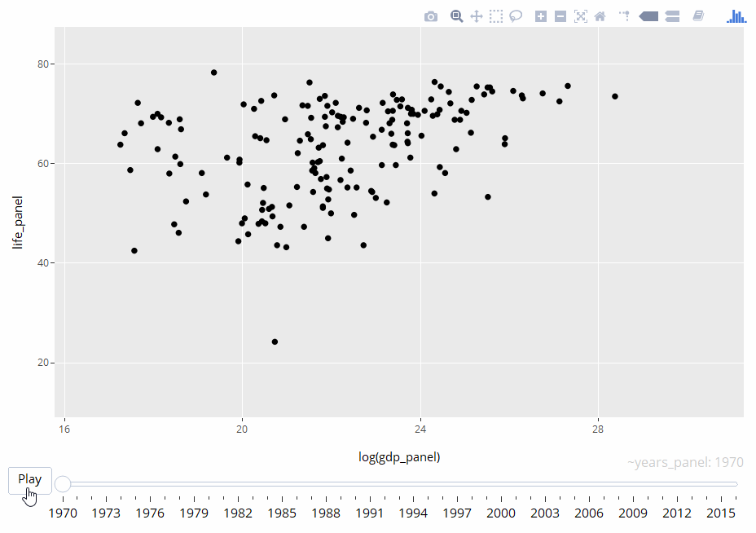
Task: Enable Compare Data on Hover
Action: tap(672, 15)
